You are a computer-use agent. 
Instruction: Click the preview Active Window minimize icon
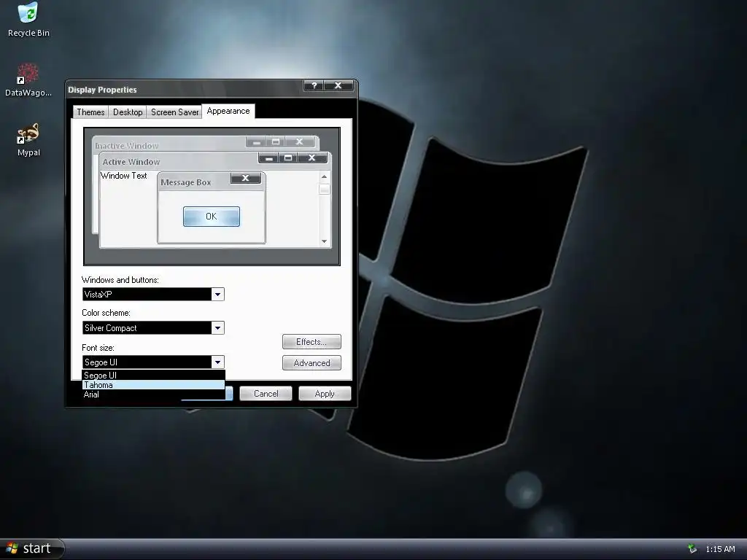coord(268,158)
